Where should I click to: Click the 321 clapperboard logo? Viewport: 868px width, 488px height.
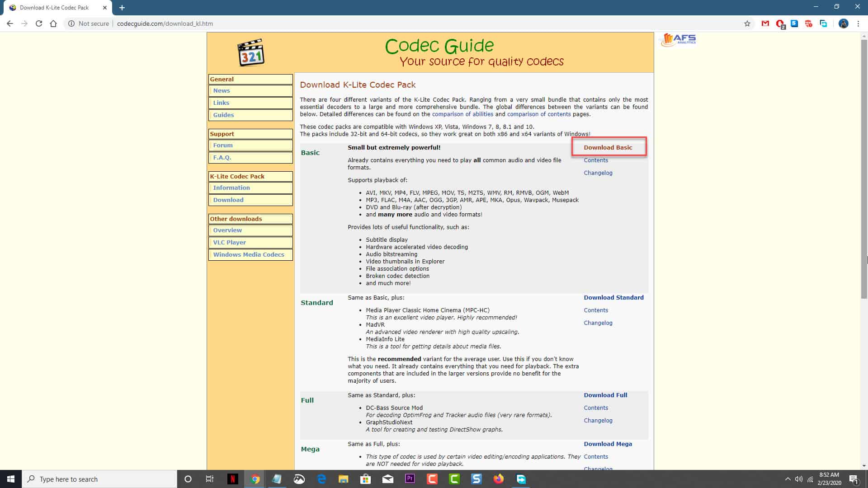point(251,52)
